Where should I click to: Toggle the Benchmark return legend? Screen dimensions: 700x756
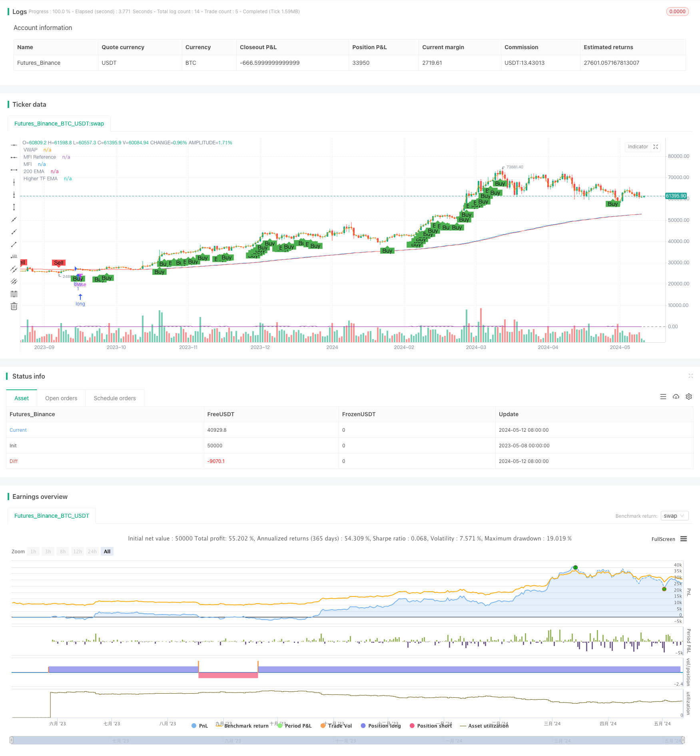pyautogui.click(x=243, y=726)
